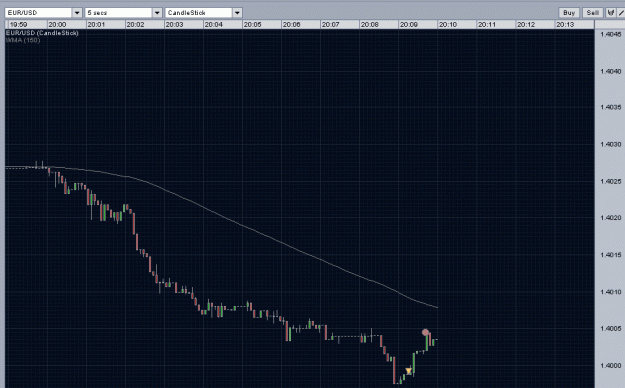The width and height of the screenshot is (625, 388).
Task: Click the 1.4005 price axis label
Action: 610,329
